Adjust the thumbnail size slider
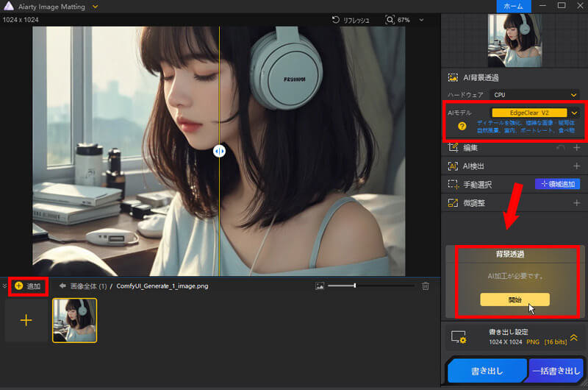Viewport: 588px width, 390px height. [355, 286]
